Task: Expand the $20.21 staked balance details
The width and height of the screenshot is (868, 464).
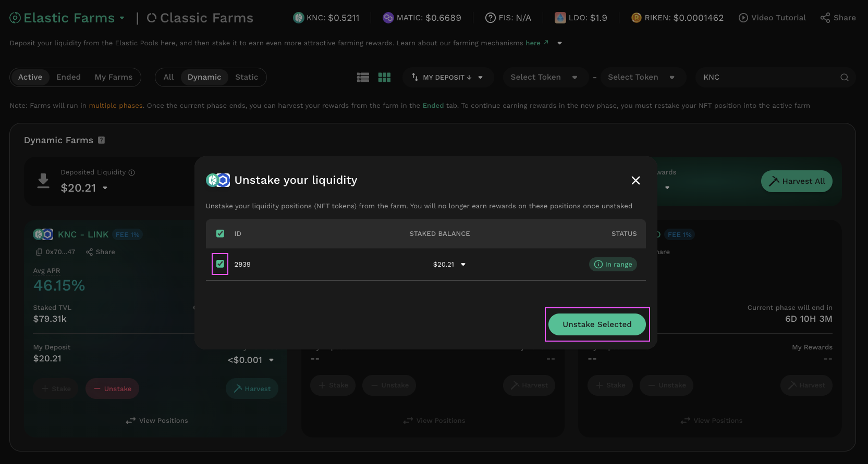Action: point(463,265)
